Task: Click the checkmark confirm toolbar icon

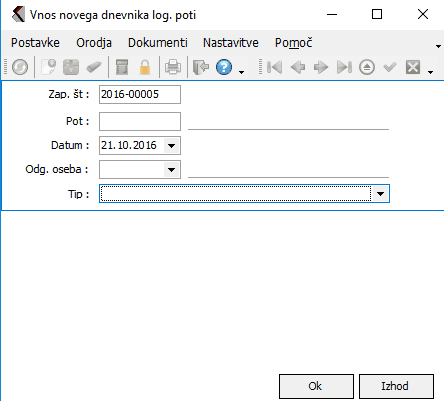Action: (x=390, y=67)
